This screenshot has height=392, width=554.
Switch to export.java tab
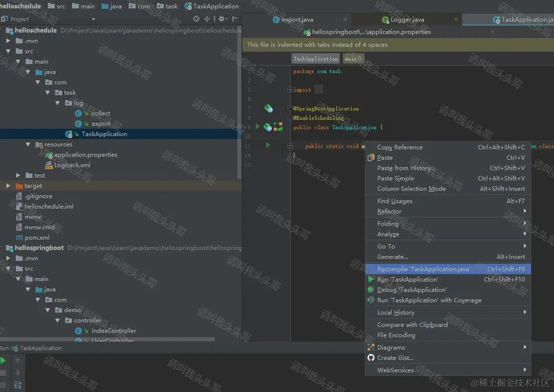297,20
